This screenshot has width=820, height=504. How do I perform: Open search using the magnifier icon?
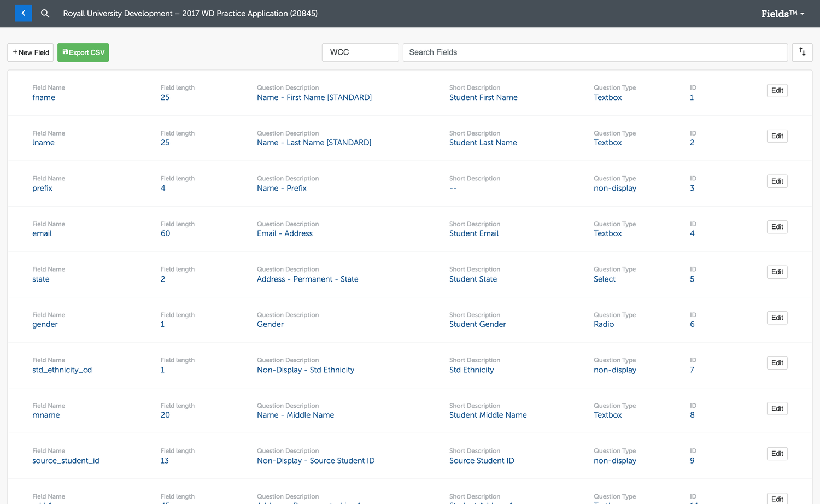click(x=45, y=14)
